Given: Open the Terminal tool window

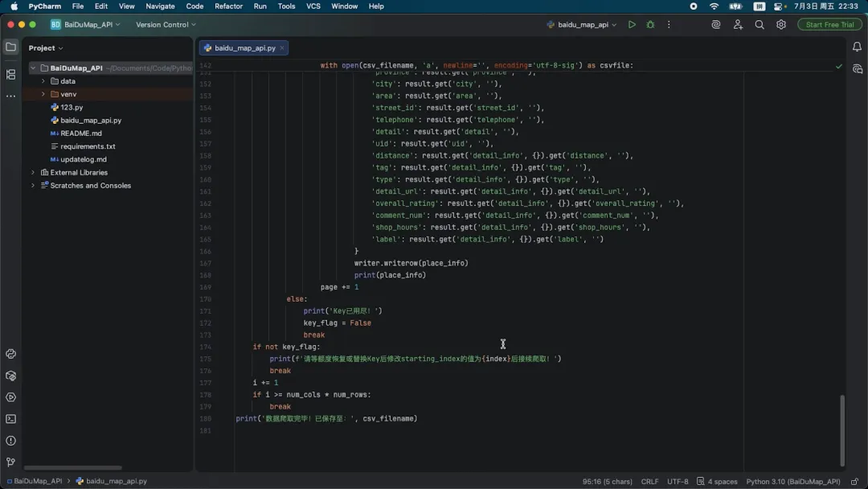Looking at the screenshot, I should coord(10,419).
